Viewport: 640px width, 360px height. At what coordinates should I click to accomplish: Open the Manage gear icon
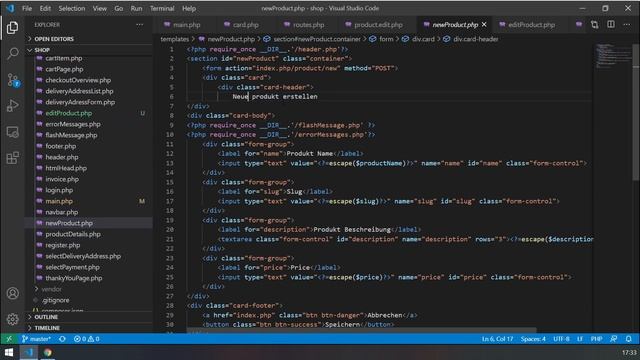(13, 319)
